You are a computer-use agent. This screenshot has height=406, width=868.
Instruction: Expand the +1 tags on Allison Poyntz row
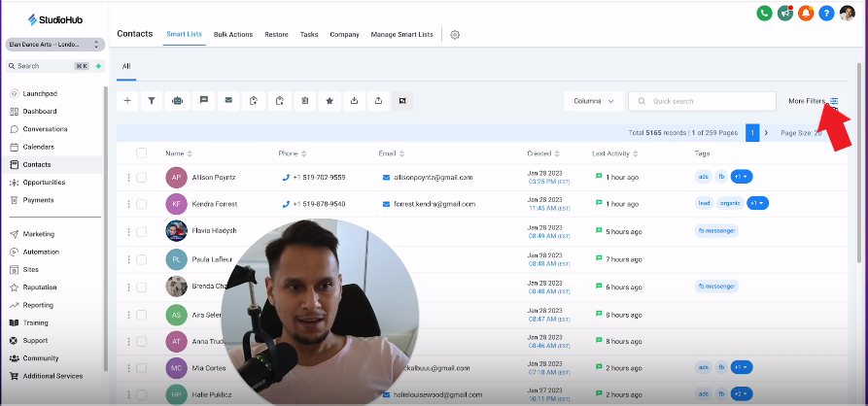[x=742, y=177]
